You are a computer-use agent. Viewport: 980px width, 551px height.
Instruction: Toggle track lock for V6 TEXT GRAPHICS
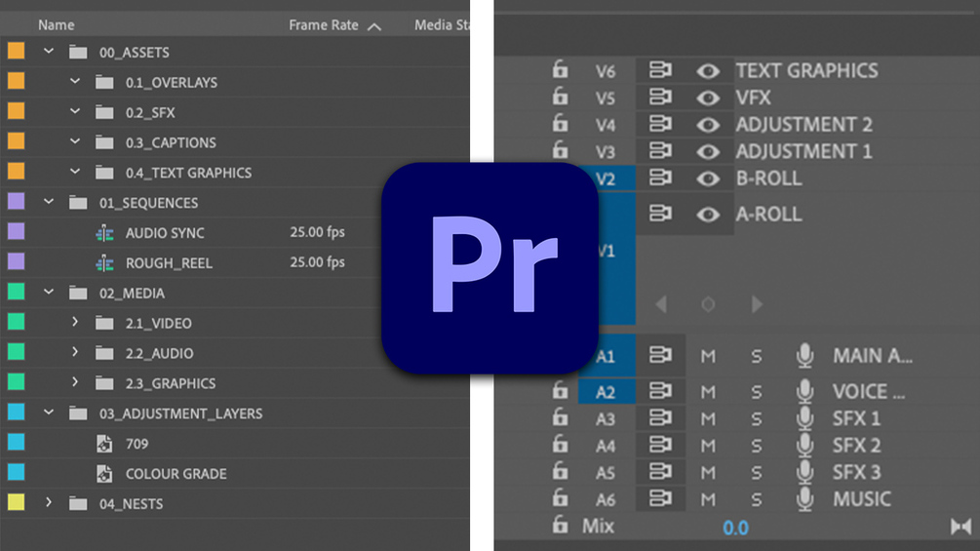(x=560, y=69)
